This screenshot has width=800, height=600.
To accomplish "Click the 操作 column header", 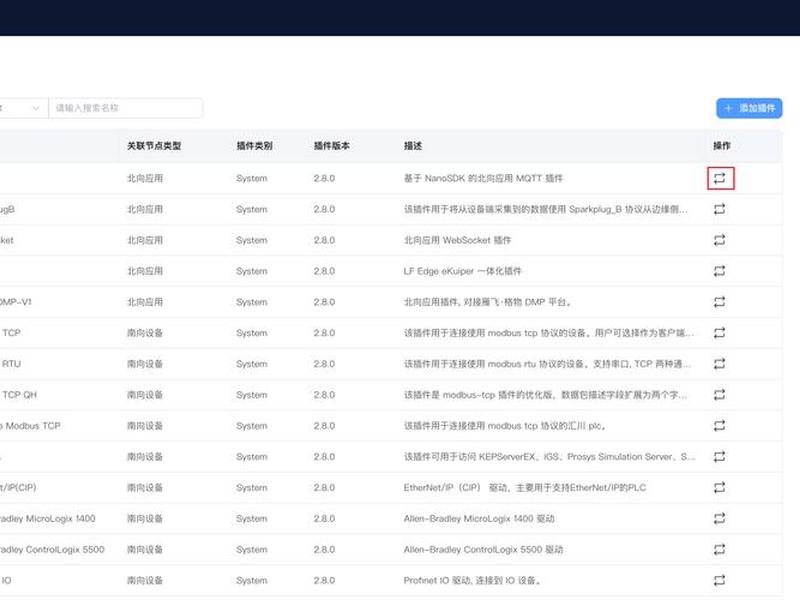I will [721, 146].
